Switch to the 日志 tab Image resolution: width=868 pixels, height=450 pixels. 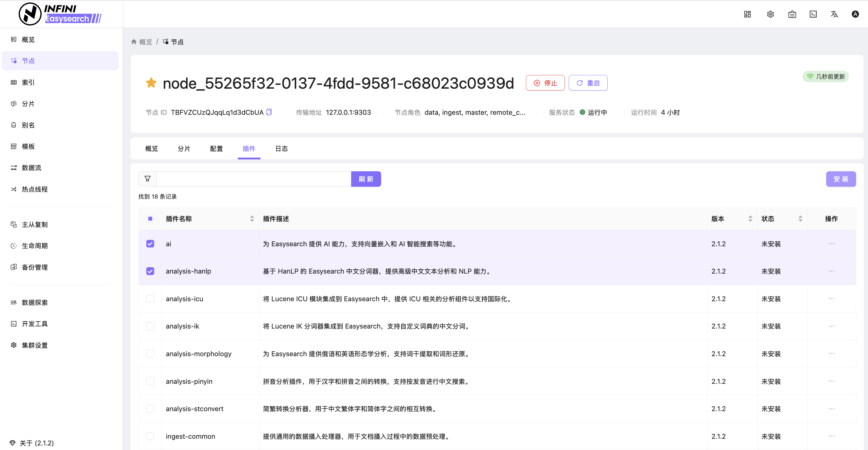[x=281, y=149]
